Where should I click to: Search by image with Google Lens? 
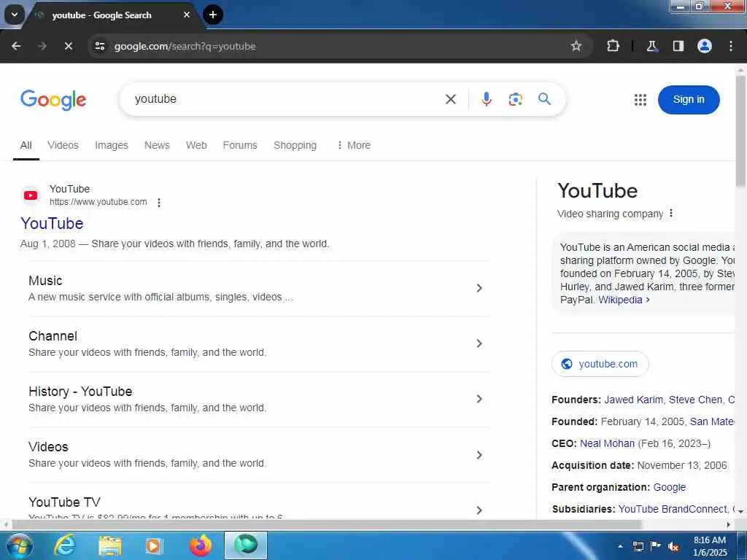tap(515, 99)
